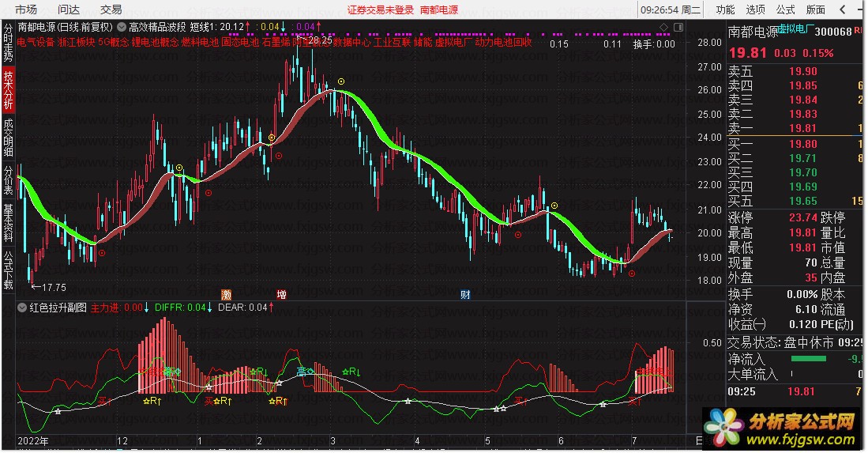The width and height of the screenshot is (868, 453).
Task: Click the 数据中心 concept tag
Action: tap(351, 42)
